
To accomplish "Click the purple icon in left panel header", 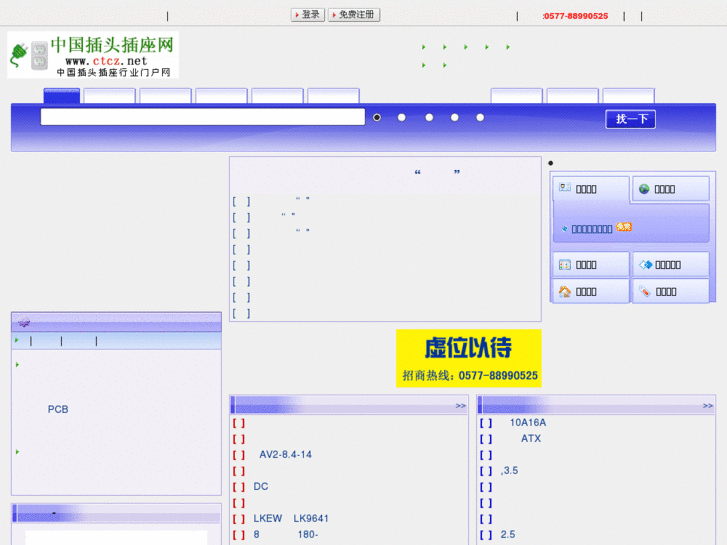I will click(24, 322).
